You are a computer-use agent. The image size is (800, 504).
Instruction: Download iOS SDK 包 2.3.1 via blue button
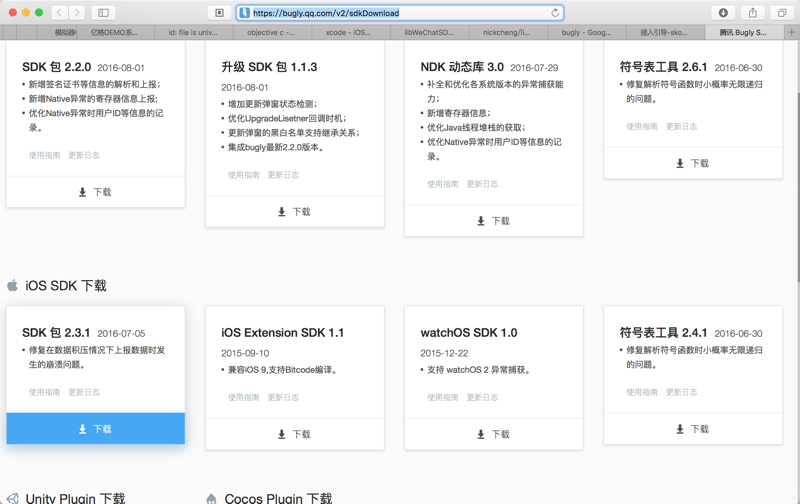pos(95,429)
